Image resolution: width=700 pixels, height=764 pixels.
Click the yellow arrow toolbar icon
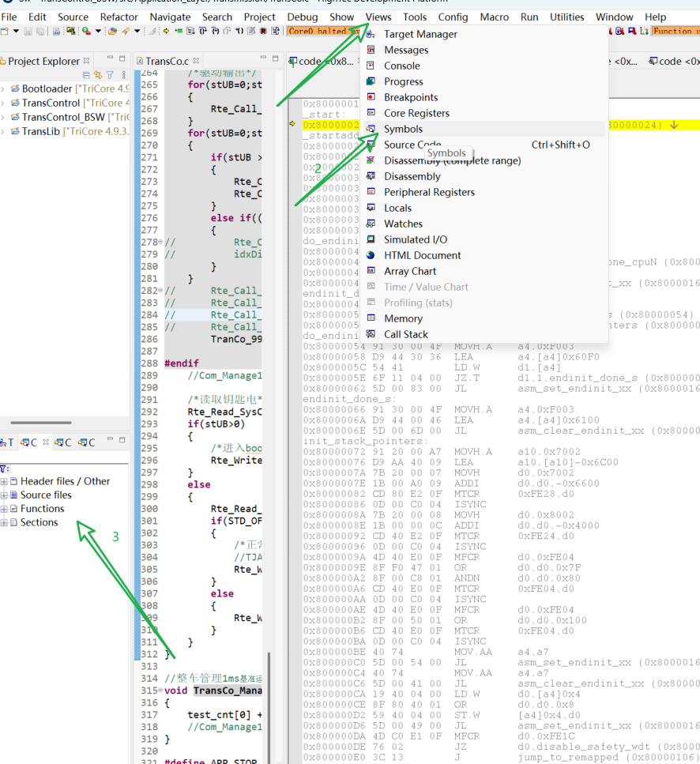pos(167,31)
